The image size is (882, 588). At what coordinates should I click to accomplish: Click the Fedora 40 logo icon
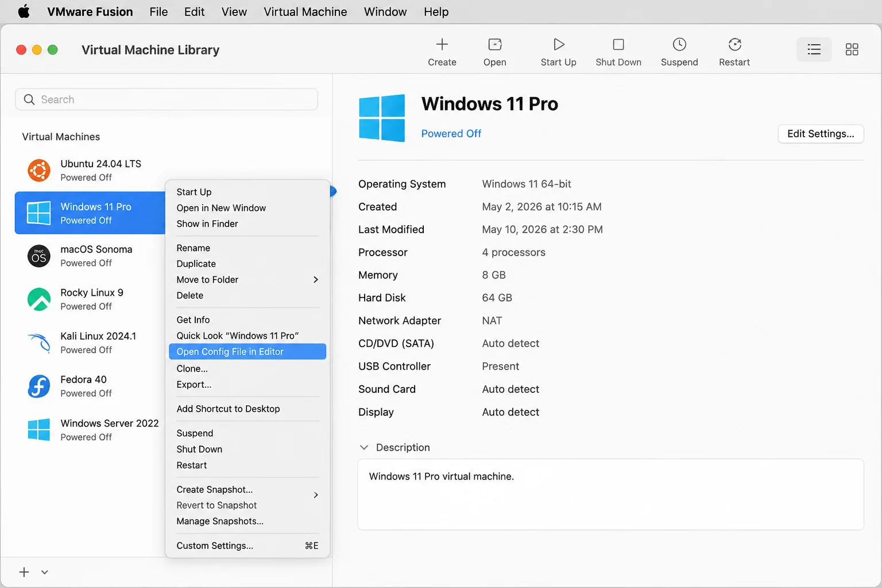tap(39, 386)
